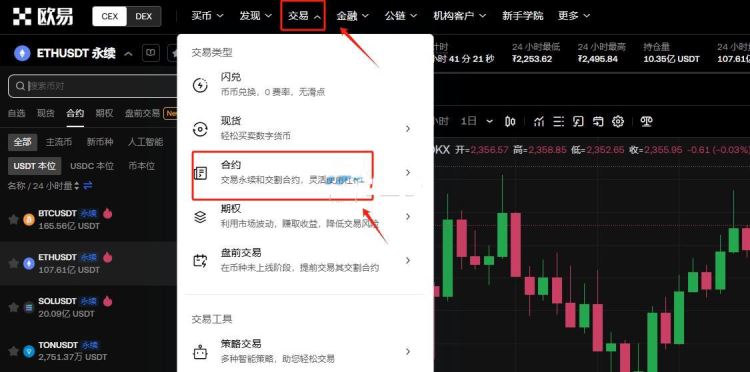The height and width of the screenshot is (372, 750).
Task: Switch to the 现货 market tab
Action: point(46,113)
